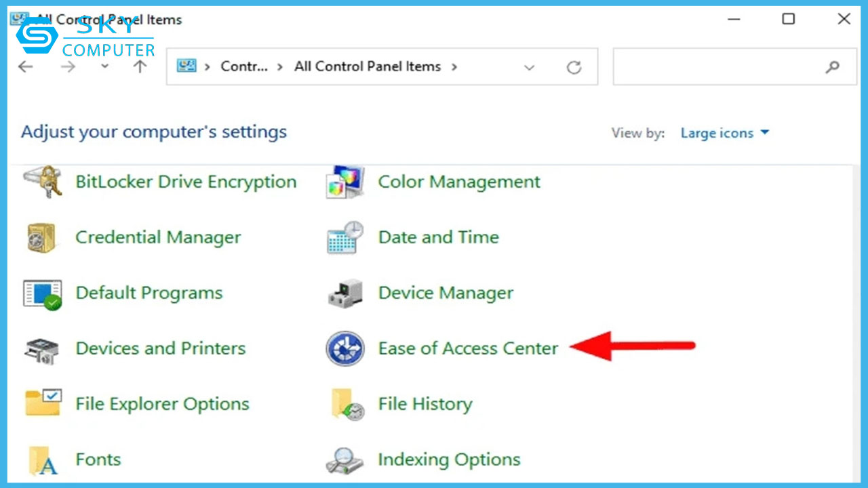Click the Color Management monitor icon
The image size is (868, 488).
(x=345, y=182)
